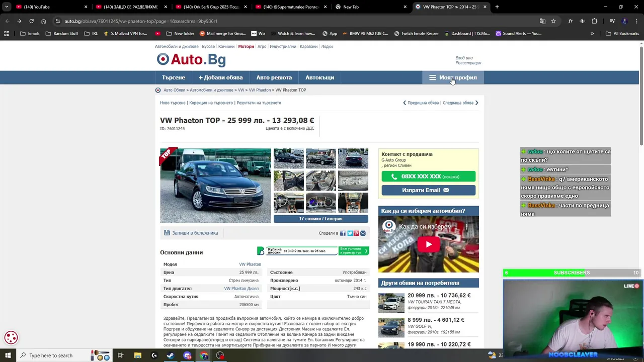This screenshot has width=644, height=362.
Task: Open the Random Stuff bookmarks folder
Action: click(x=62, y=34)
